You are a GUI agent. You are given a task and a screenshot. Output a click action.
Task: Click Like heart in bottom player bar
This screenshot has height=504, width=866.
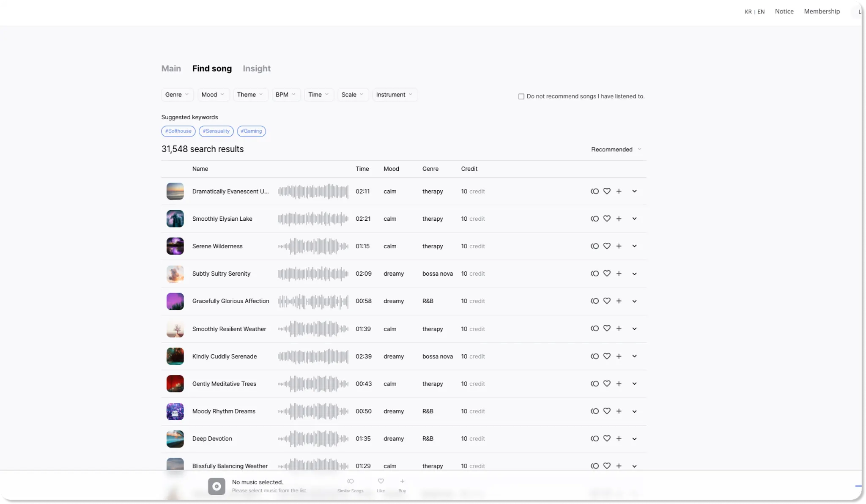pos(381,482)
